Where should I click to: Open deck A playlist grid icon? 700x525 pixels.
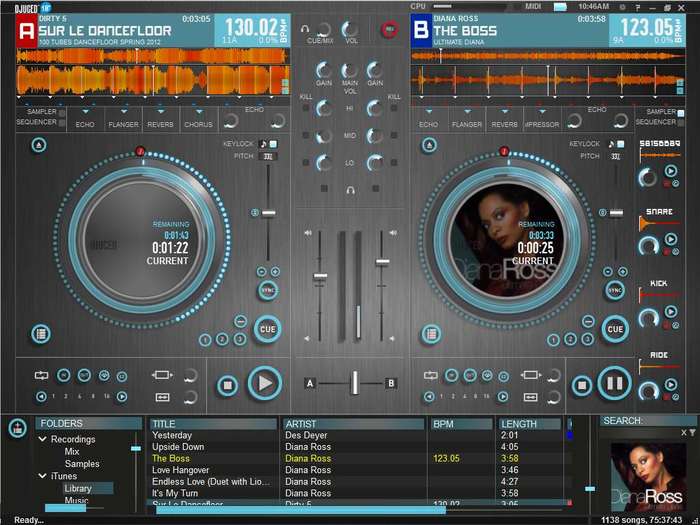tap(41, 334)
